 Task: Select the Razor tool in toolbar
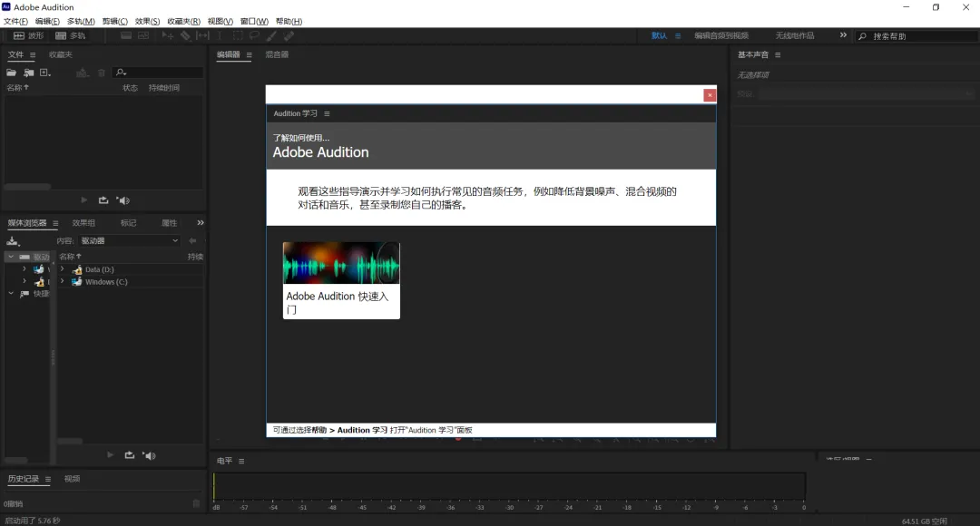point(186,35)
